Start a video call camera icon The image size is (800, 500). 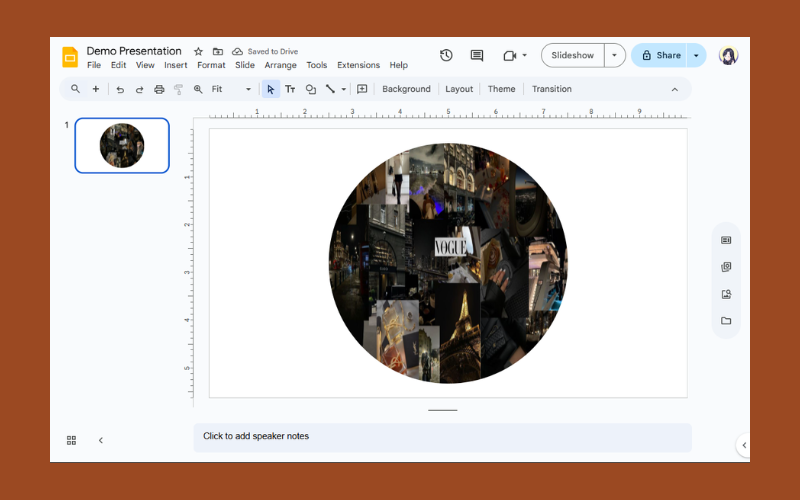tap(510, 55)
